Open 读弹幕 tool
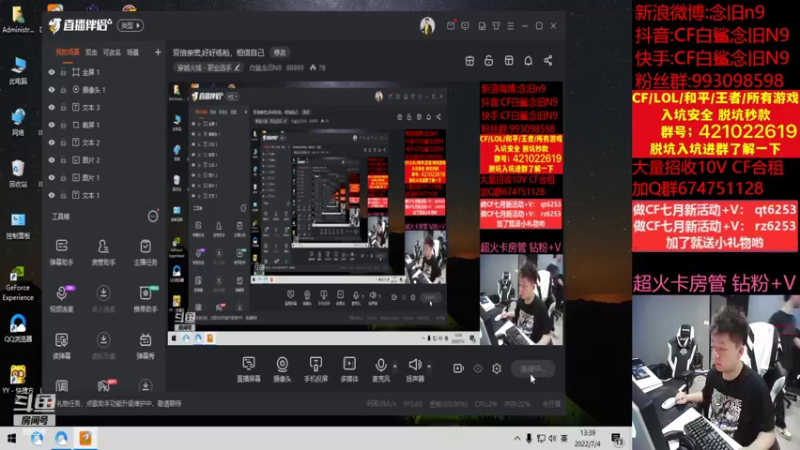Image resolution: width=800 pixels, height=450 pixels. click(62, 345)
